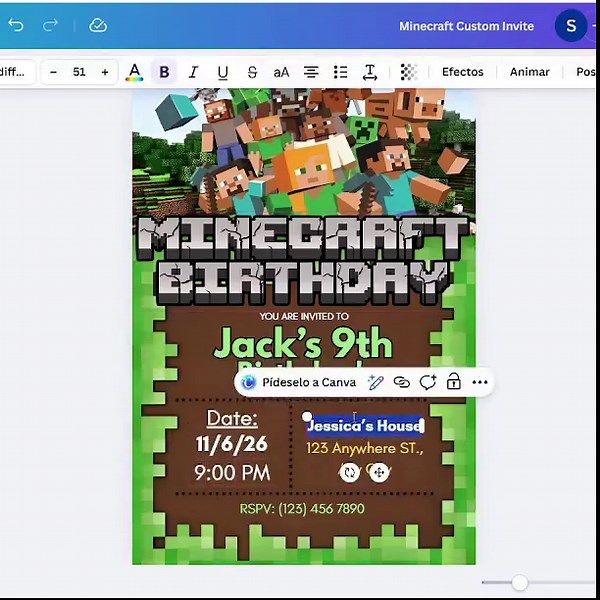The height and width of the screenshot is (600, 600).
Task: Open the Efectos panel
Action: point(463,72)
